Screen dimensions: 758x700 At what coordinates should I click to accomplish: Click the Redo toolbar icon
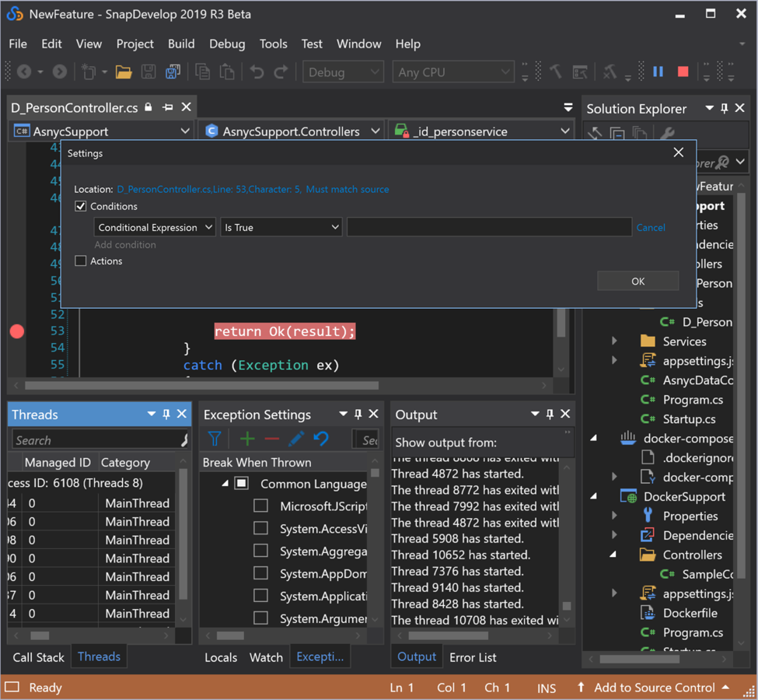pos(281,72)
